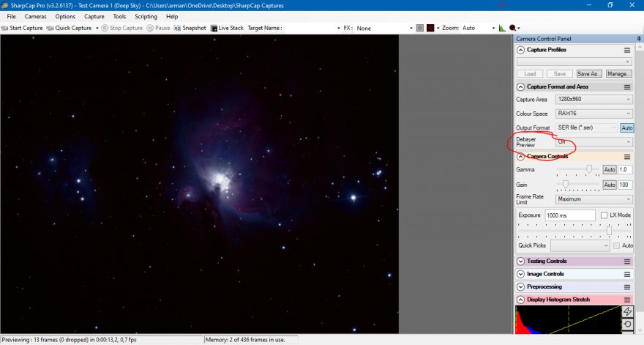Screen dimensions: 644x345
Task: Toggle the Auto button for Gamma
Action: [609, 169]
